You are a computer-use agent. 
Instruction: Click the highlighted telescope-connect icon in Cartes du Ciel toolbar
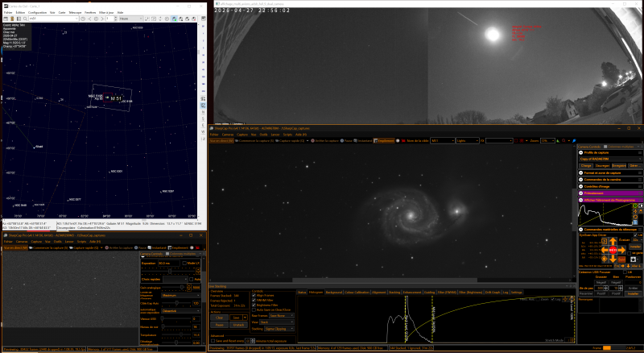coord(174,19)
